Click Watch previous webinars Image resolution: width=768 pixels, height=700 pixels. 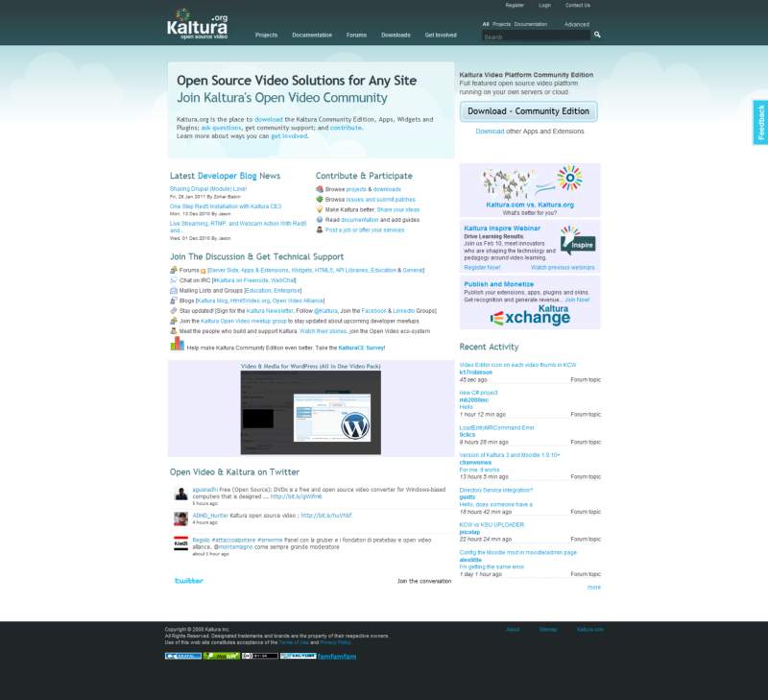pos(563,268)
